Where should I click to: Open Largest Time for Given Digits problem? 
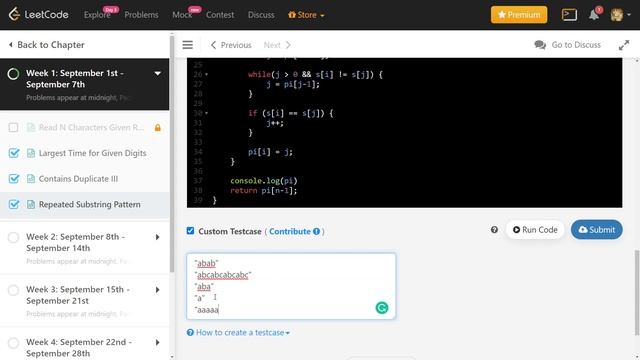(92, 153)
